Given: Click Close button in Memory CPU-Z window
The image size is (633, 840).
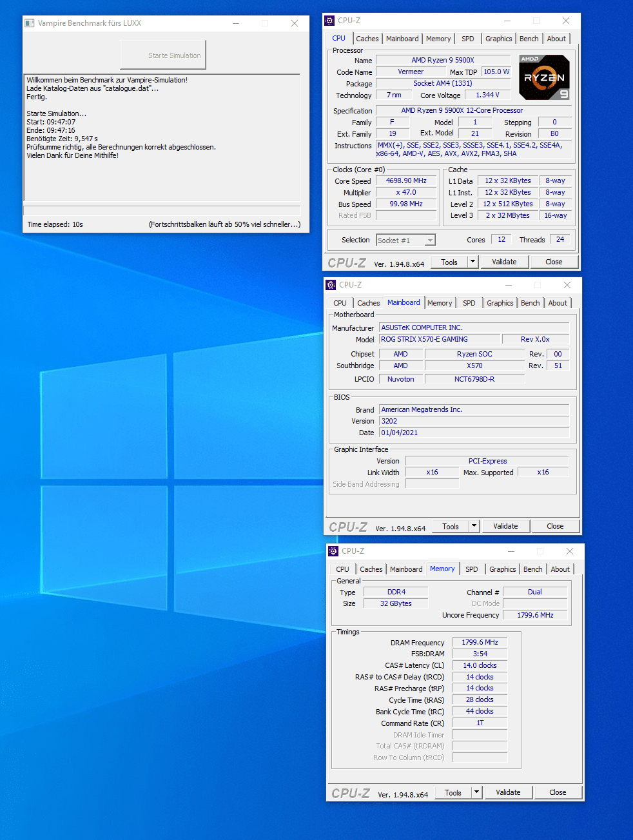Looking at the screenshot, I should (x=558, y=792).
